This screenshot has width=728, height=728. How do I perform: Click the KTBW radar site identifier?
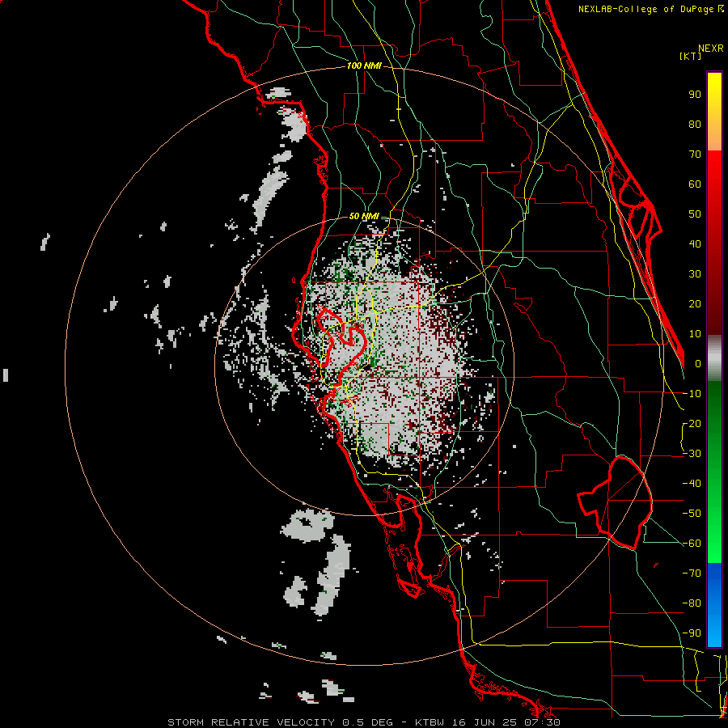(x=431, y=722)
